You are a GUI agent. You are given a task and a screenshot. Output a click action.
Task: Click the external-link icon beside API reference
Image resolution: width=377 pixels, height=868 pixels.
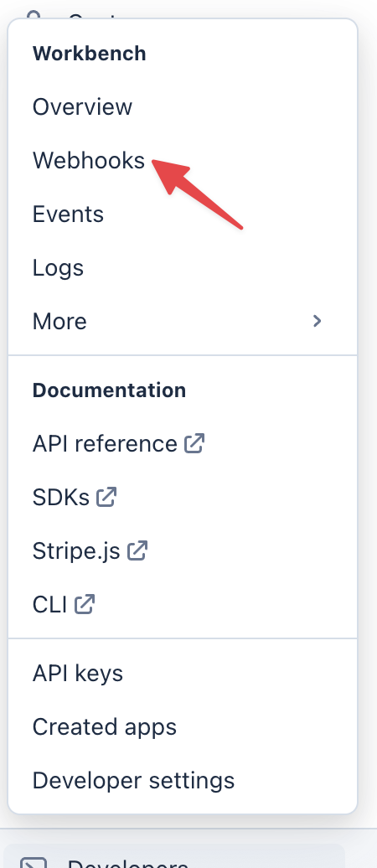(x=194, y=443)
